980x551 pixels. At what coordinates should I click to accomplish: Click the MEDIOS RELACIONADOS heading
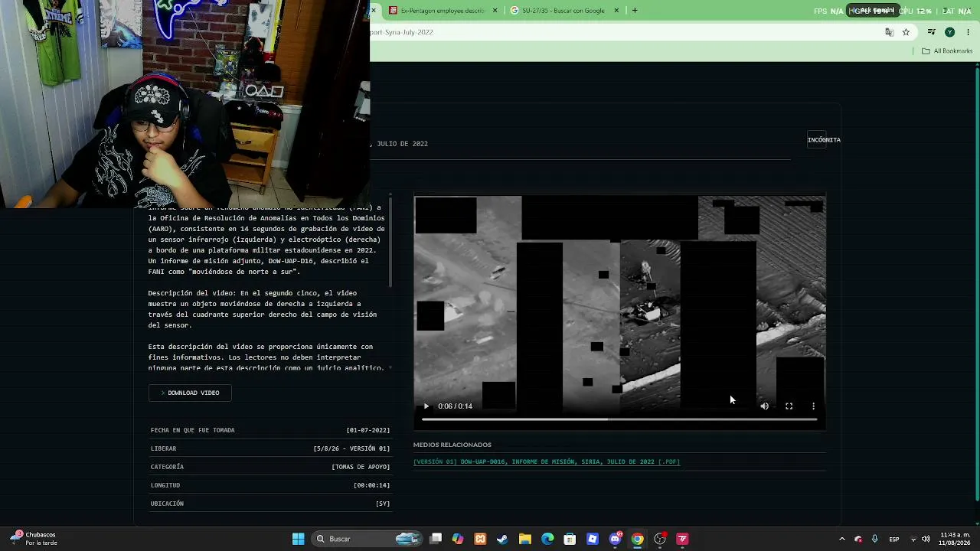click(452, 445)
